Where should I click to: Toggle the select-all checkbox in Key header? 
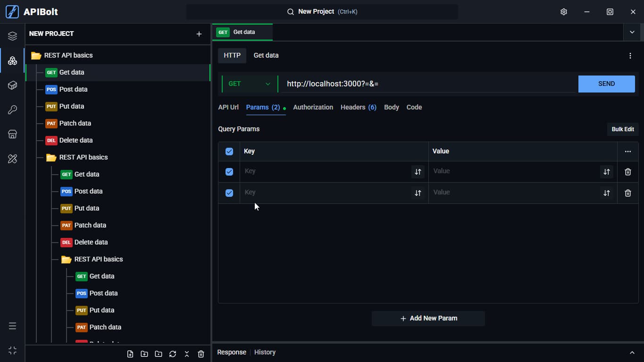(x=229, y=152)
